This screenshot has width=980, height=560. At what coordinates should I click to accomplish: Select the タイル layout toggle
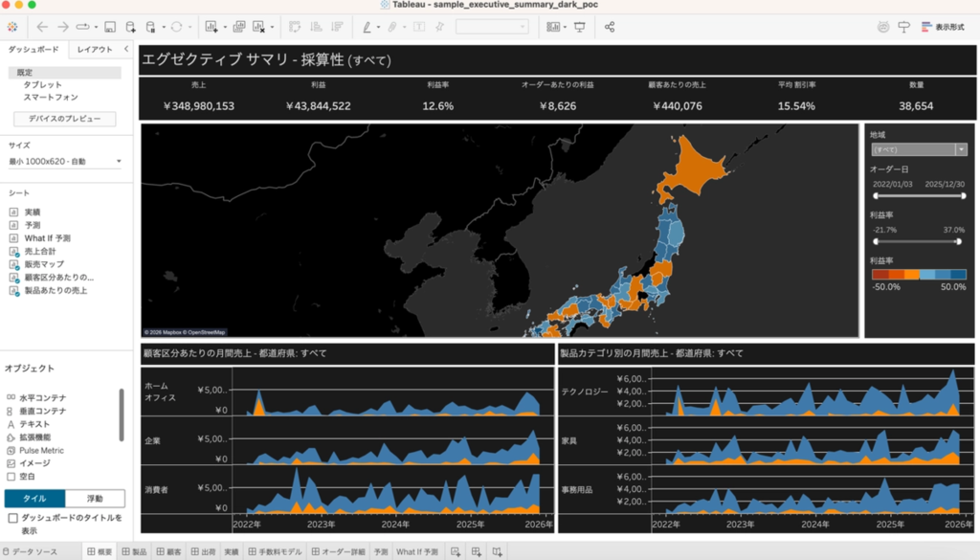pyautogui.click(x=34, y=498)
